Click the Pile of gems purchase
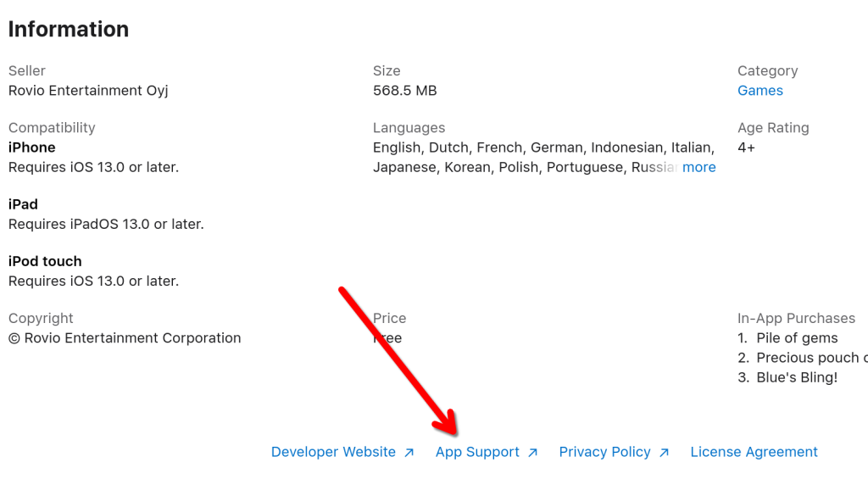 (797, 337)
